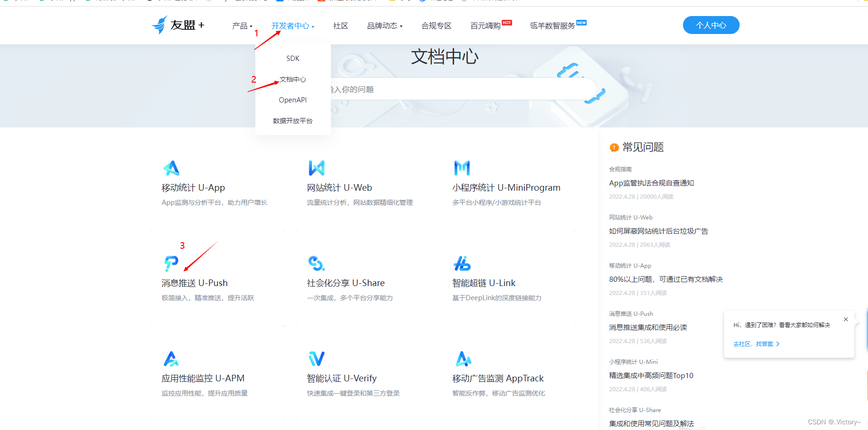This screenshot has height=430, width=868.
Task: Click the 友盟+ logo
Action: point(178,25)
